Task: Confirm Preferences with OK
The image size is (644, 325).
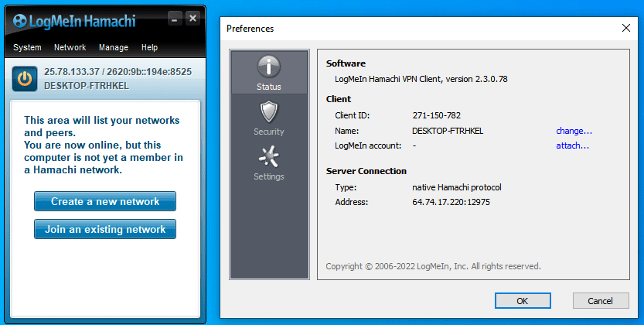Action: 523,301
